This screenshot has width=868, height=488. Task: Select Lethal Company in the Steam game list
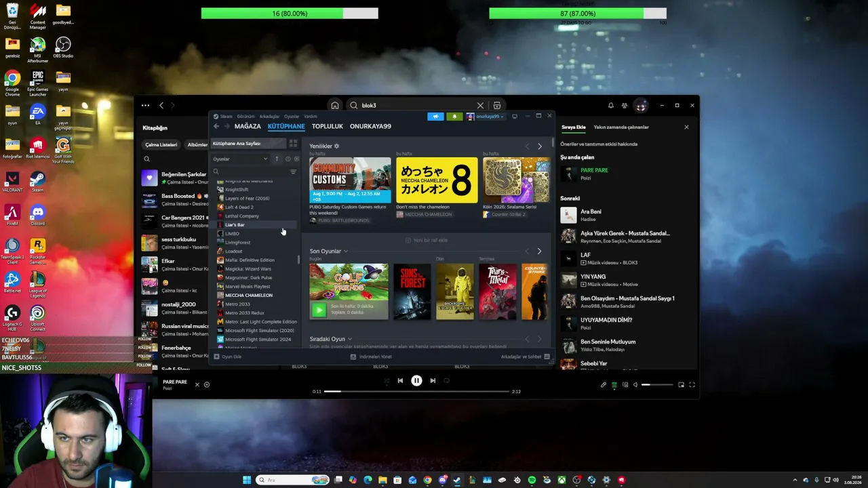tap(242, 216)
